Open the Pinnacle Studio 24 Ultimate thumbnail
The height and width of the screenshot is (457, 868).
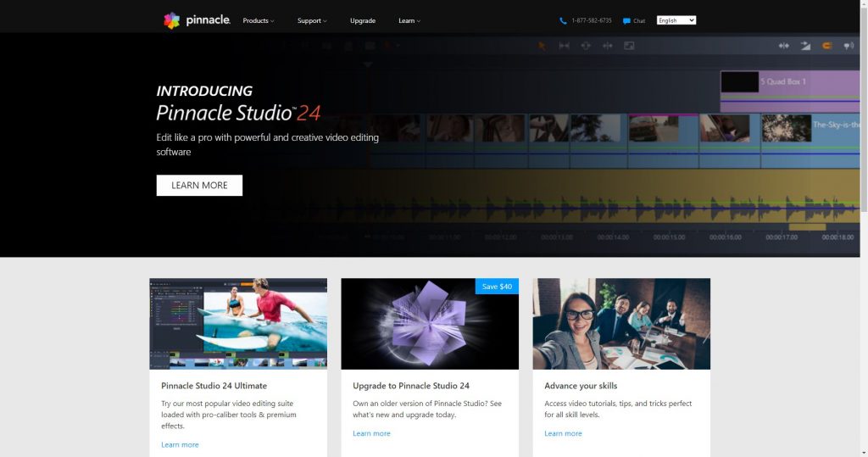(x=238, y=324)
